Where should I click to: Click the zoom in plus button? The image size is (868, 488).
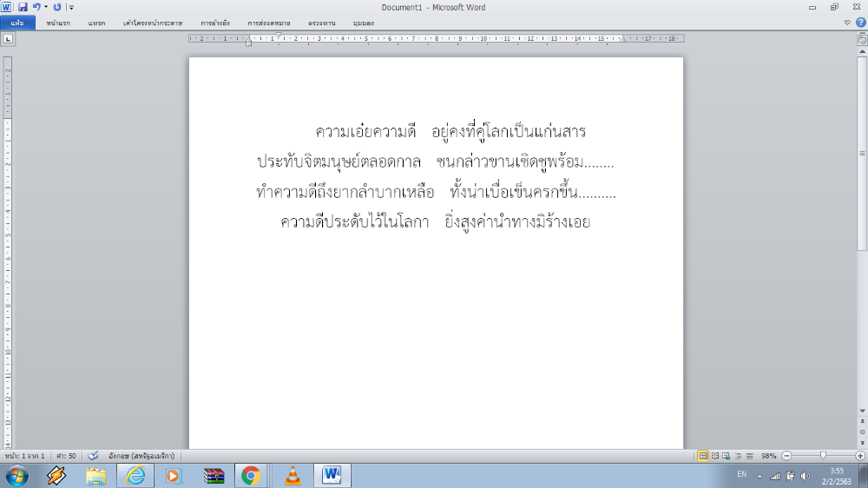pyautogui.click(x=859, y=455)
